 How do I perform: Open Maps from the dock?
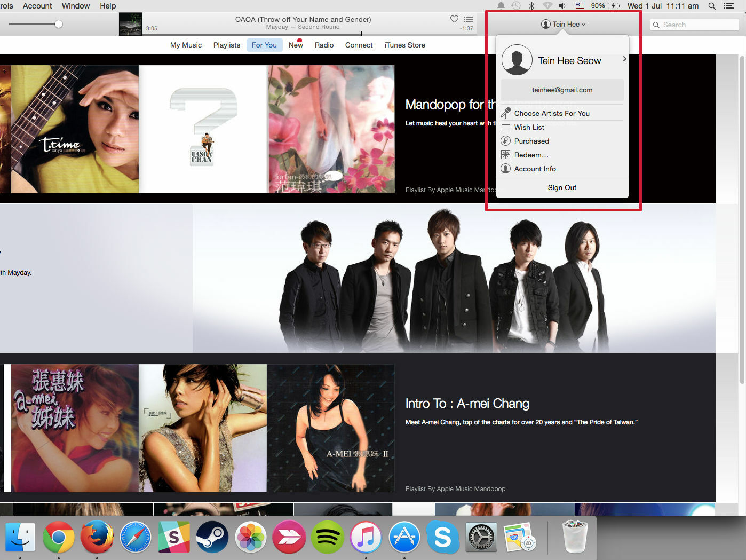(x=520, y=537)
